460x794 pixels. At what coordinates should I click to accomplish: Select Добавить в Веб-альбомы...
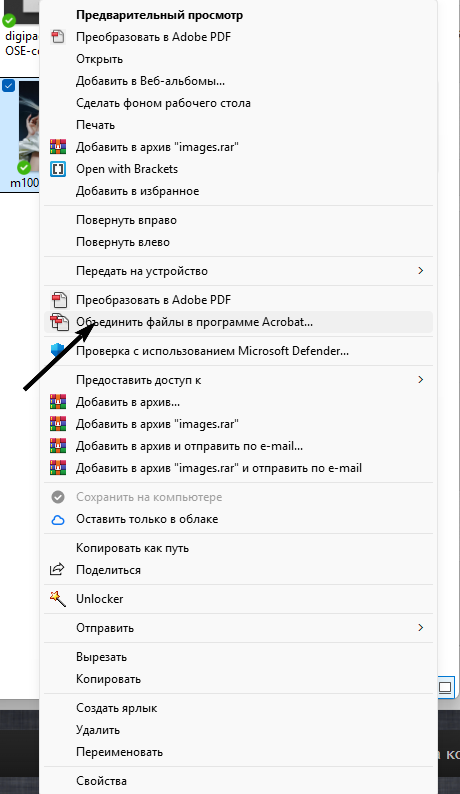coord(239,81)
